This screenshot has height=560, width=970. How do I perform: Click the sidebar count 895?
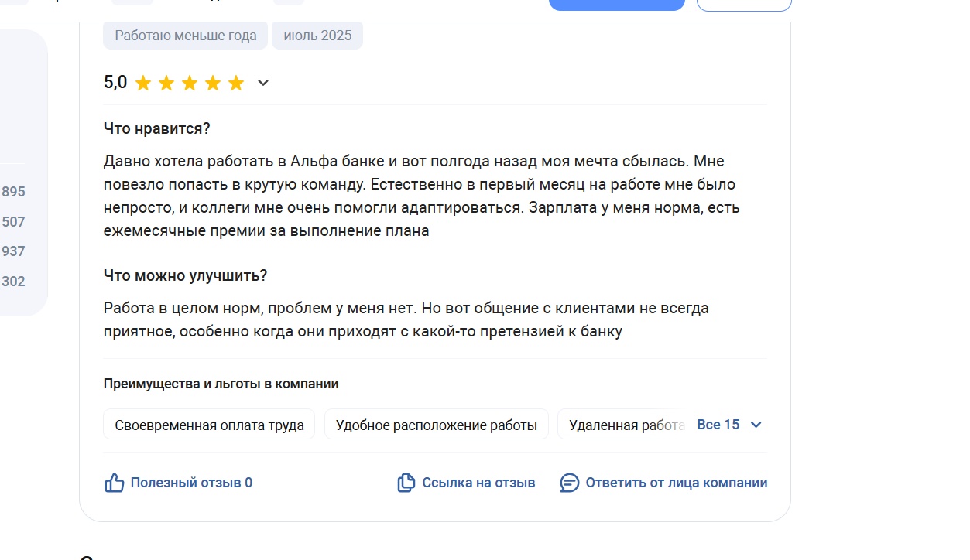pos(13,192)
